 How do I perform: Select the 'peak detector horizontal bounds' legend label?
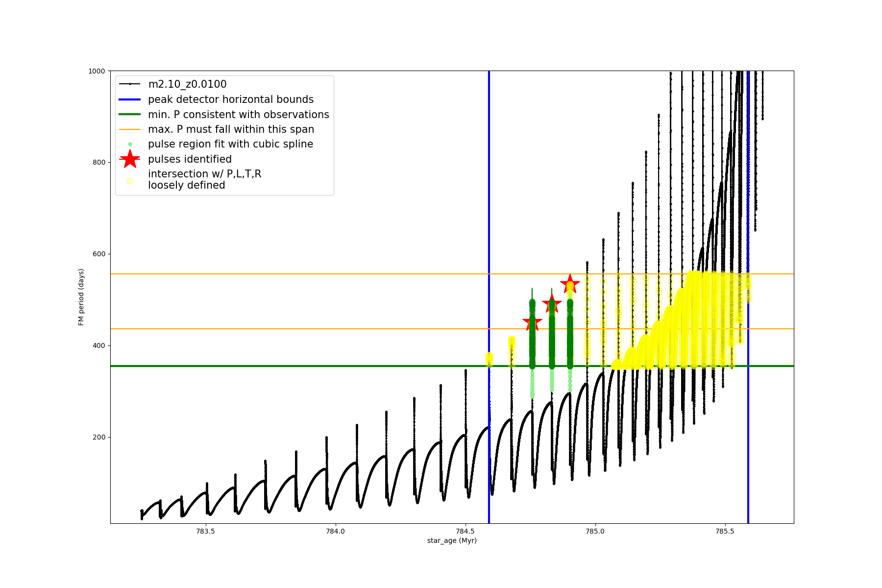[231, 99]
